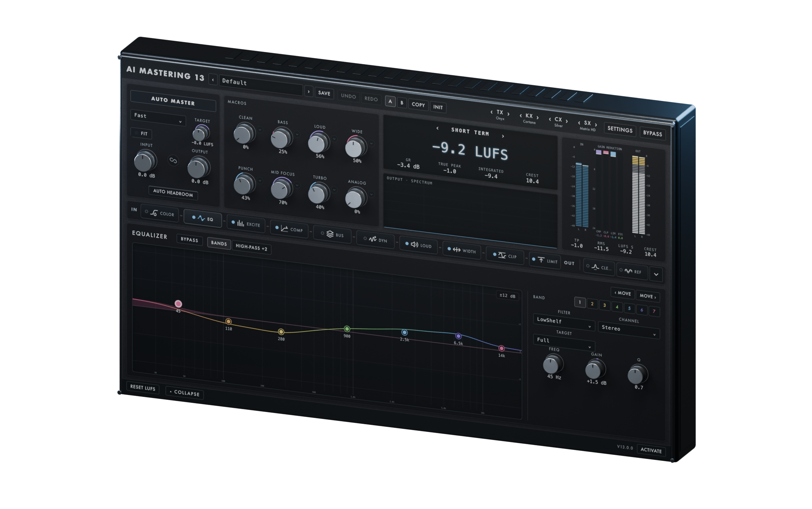Open the Fast auto master mode dropdown
This screenshot has width=812, height=509.
pyautogui.click(x=158, y=118)
